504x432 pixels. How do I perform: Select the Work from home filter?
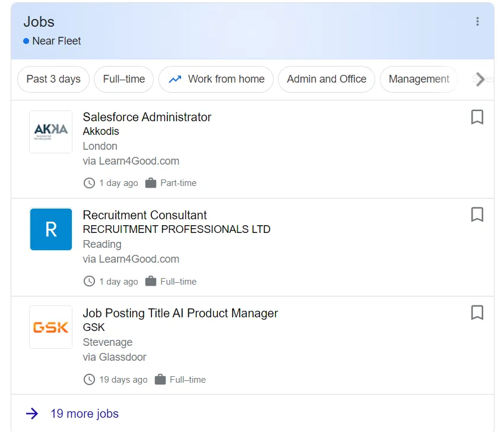tap(216, 79)
